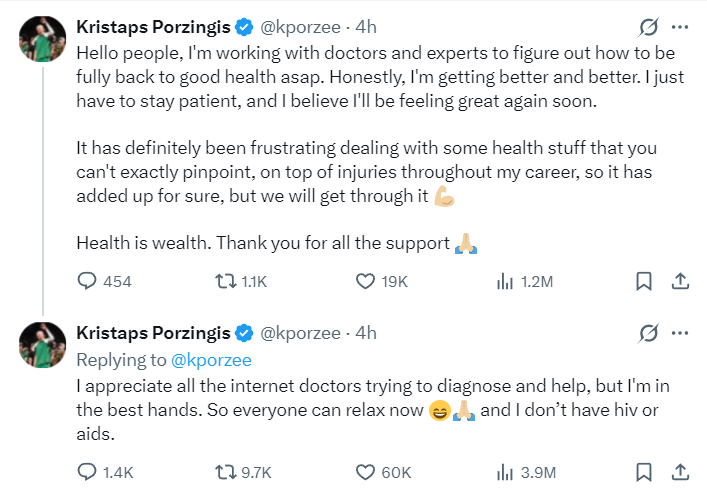Open more options menu on reply tweet
This screenshot has width=707, height=497.
(680, 333)
